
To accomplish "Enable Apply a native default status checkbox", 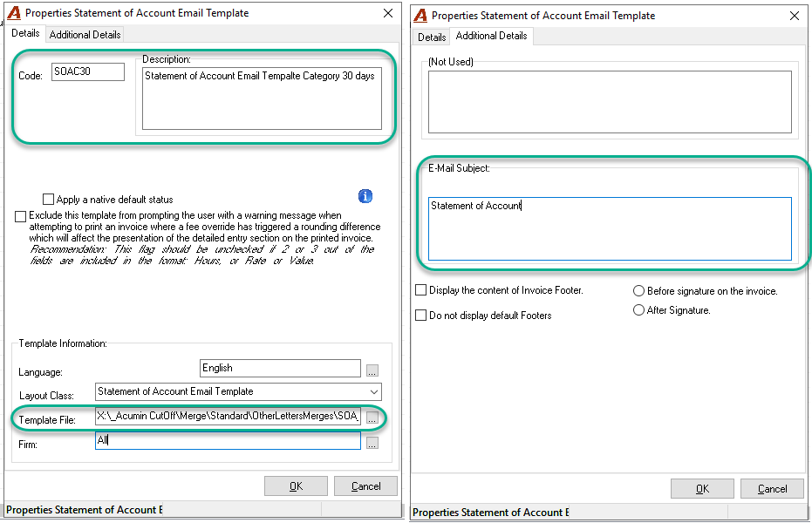I will coord(48,199).
